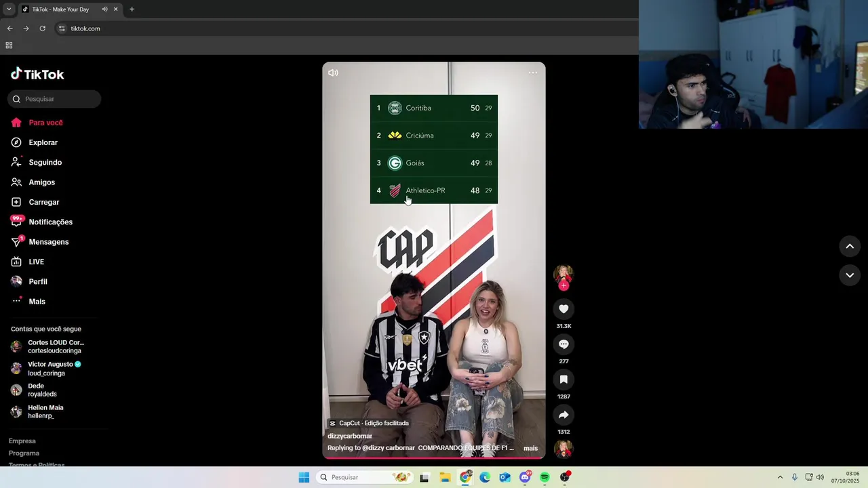Expand the Mais menu in the sidebar
The image size is (868, 488).
[28, 302]
